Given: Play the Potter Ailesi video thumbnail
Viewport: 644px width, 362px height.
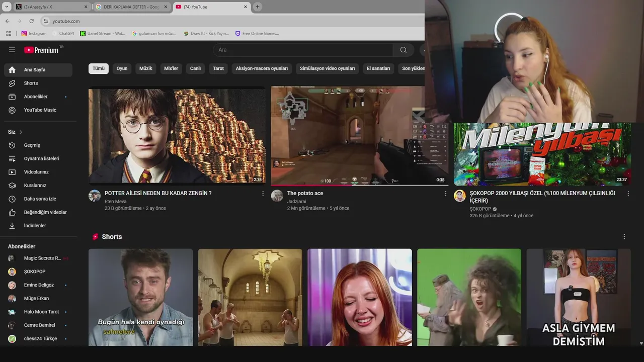Looking at the screenshot, I should [x=177, y=136].
